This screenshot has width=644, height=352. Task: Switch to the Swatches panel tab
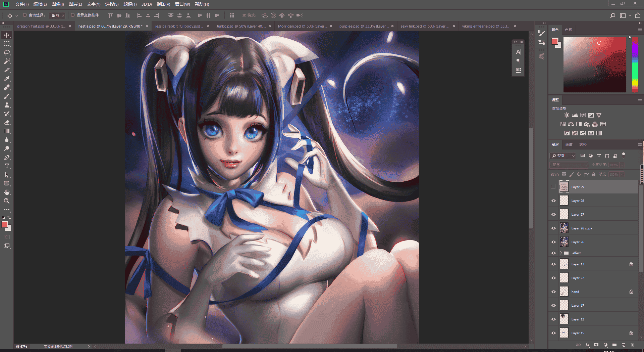tap(569, 30)
